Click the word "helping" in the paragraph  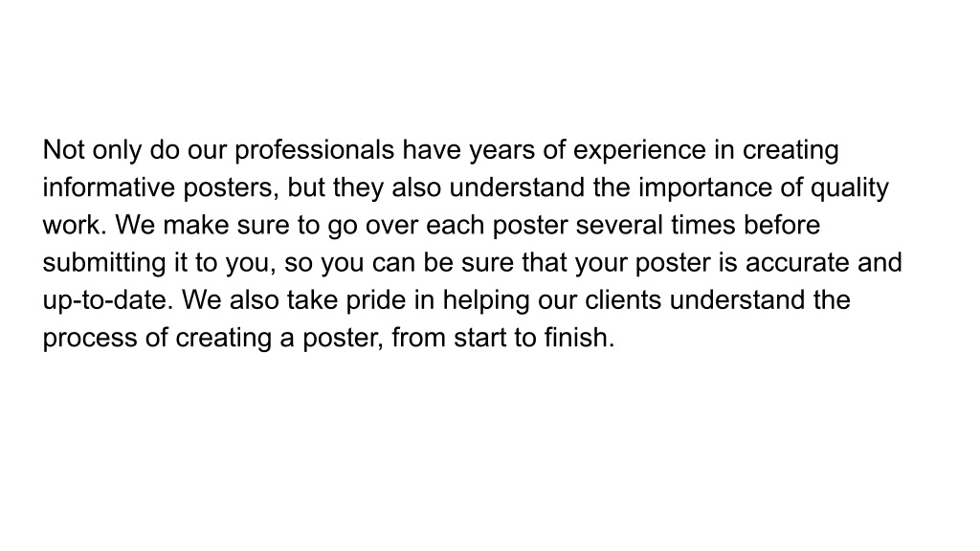pyautogui.click(x=486, y=300)
